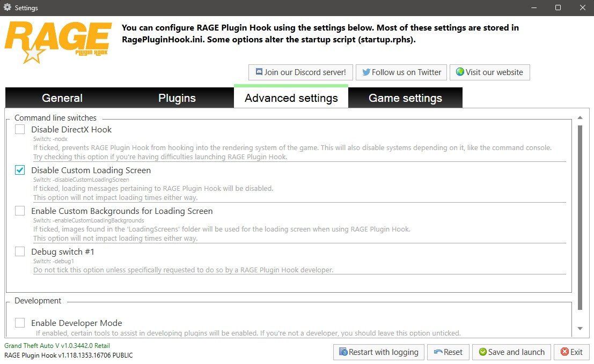Switch to the General tab
The width and height of the screenshot is (594, 364).
pos(62,98)
